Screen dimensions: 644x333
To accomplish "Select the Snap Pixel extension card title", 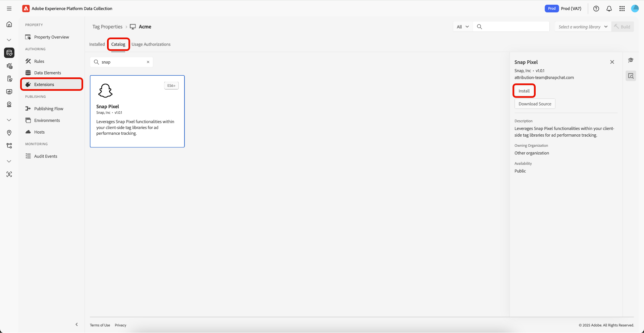I will 108,107.
